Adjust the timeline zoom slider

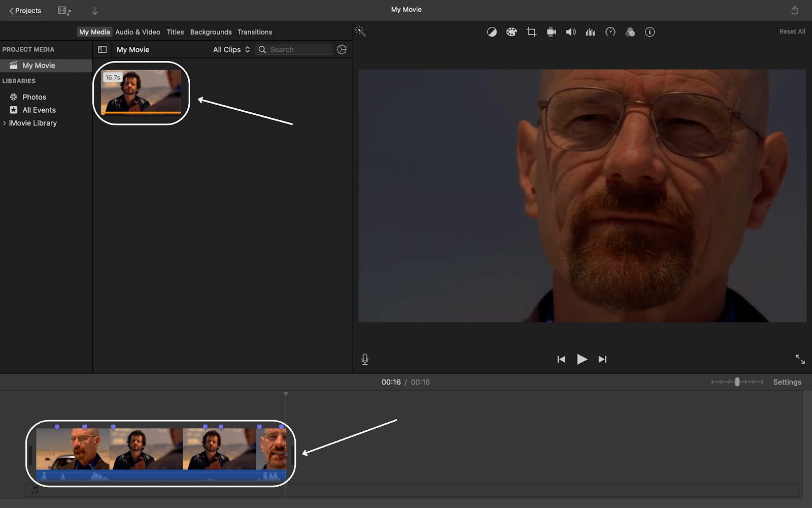pos(737,382)
